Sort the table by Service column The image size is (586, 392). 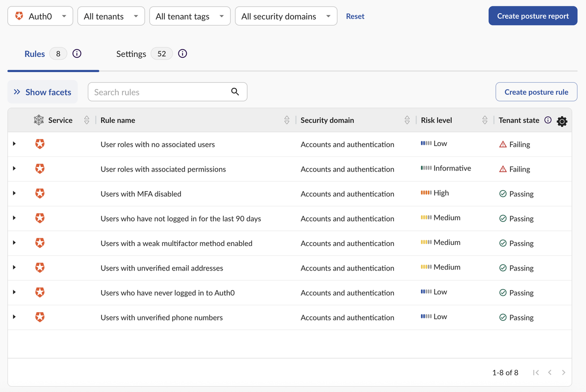pyautogui.click(x=87, y=120)
